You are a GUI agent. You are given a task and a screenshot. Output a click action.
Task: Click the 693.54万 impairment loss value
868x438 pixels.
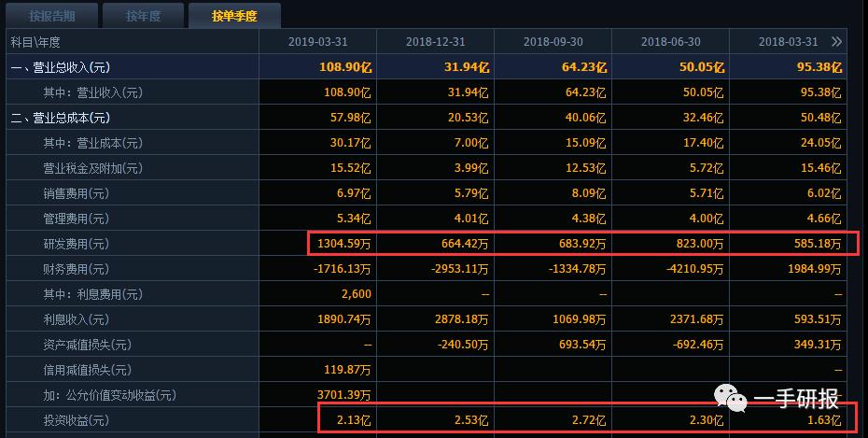pyautogui.click(x=582, y=345)
